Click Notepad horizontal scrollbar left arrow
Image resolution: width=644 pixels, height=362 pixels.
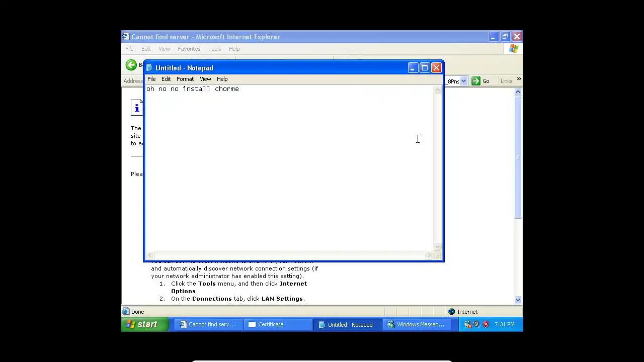(x=150, y=255)
